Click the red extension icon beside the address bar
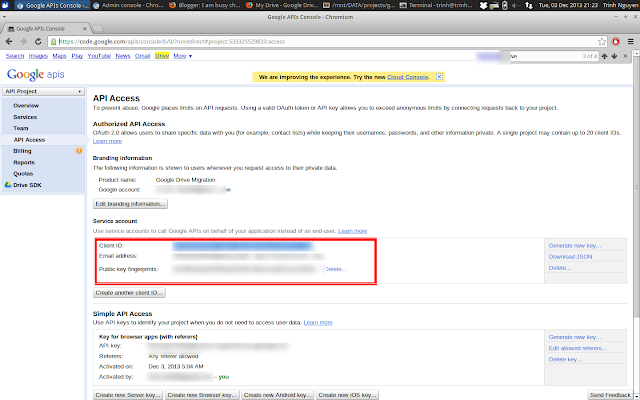Viewport: 640px width, 400px height. point(616,42)
